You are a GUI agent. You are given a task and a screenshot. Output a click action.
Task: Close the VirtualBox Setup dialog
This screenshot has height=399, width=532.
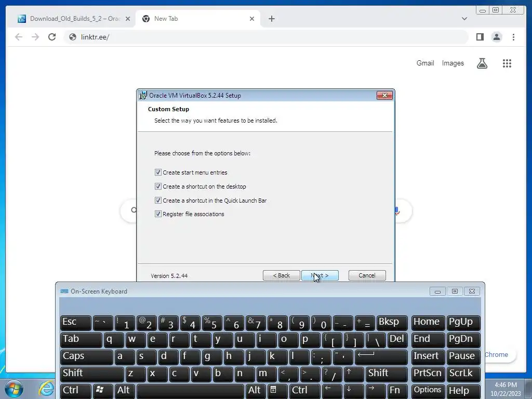(x=384, y=96)
